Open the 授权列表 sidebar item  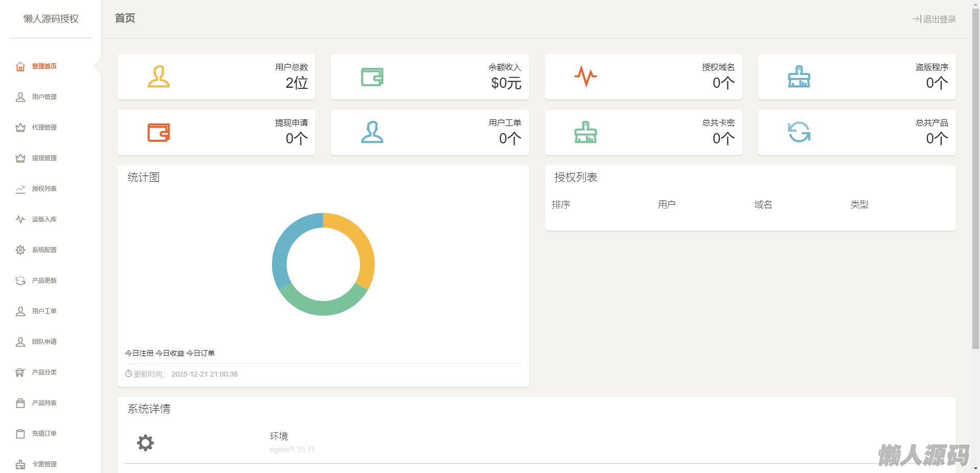point(44,189)
